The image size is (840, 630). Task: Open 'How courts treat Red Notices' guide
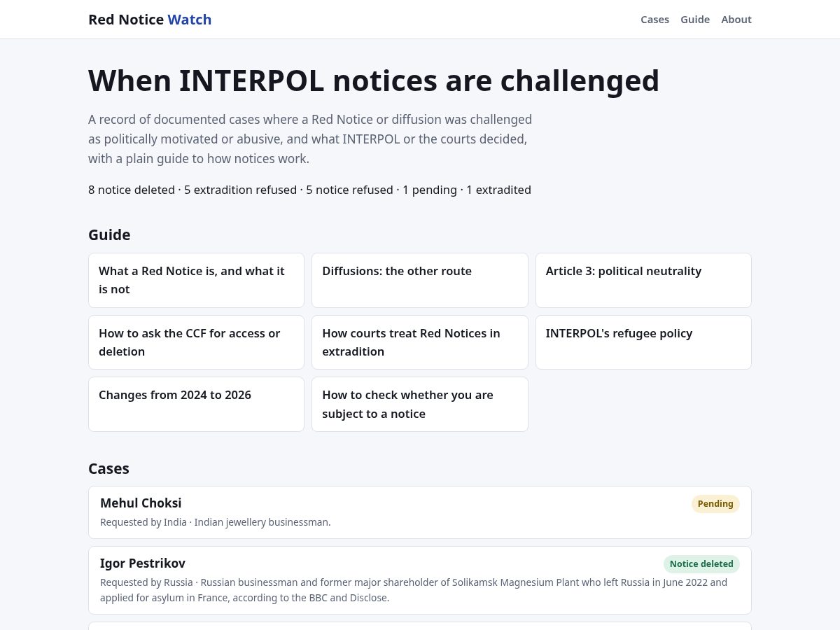(420, 342)
